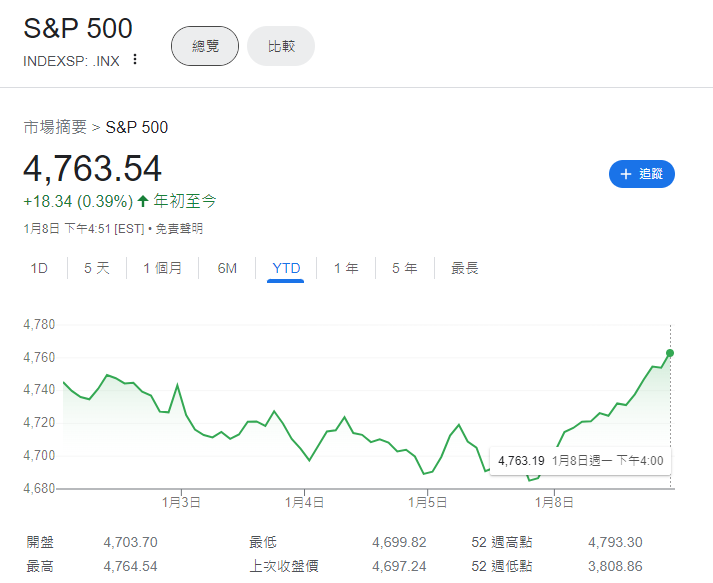Open the 免責聲明 disclaimer link
Image resolution: width=713 pixels, height=583 pixels.
click(178, 229)
